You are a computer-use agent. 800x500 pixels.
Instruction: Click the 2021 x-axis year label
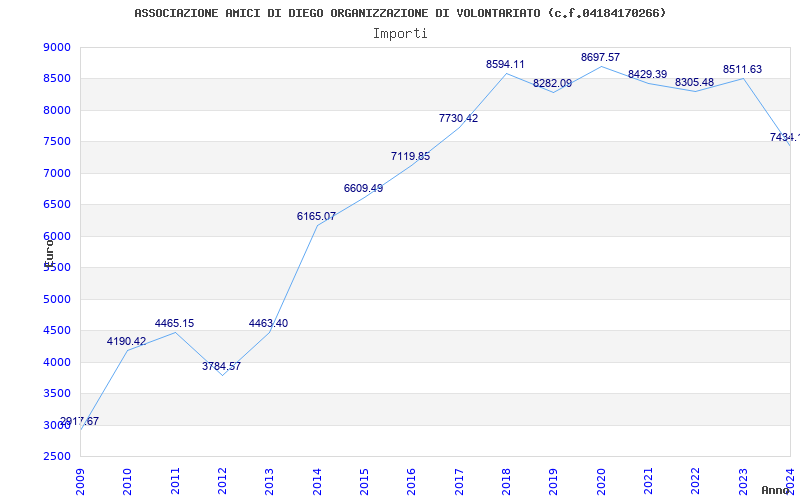tap(648, 482)
